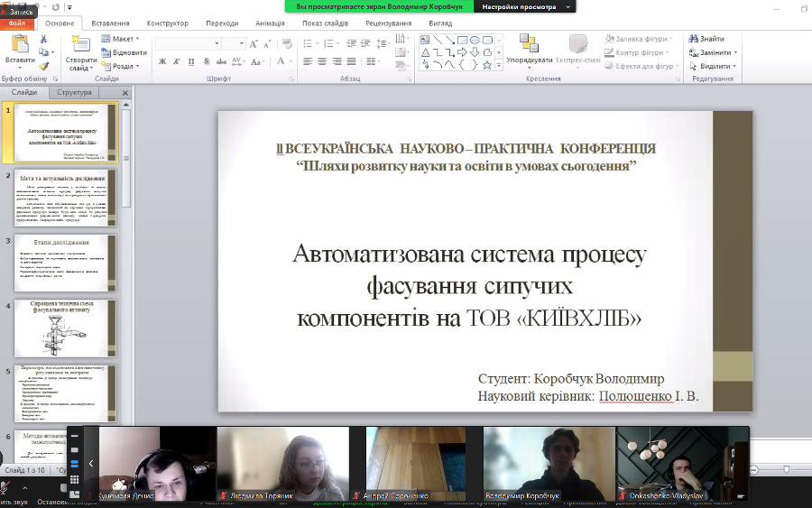812x508 pixels.
Task: Toggle align text right
Action: (337, 61)
